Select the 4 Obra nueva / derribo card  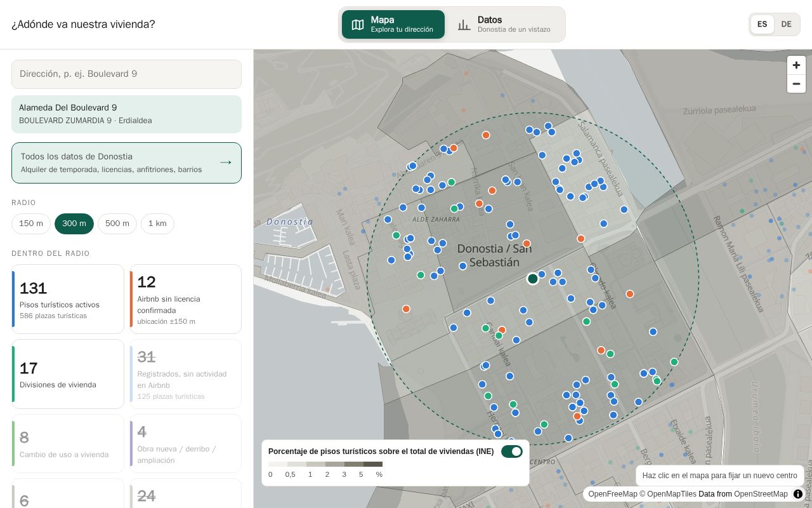[x=186, y=443]
